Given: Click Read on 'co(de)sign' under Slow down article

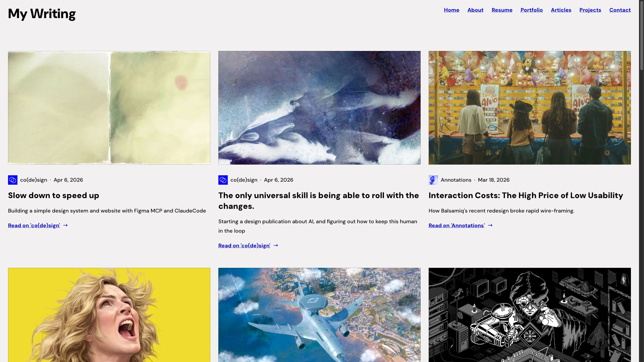Looking at the screenshot, I should (x=34, y=226).
